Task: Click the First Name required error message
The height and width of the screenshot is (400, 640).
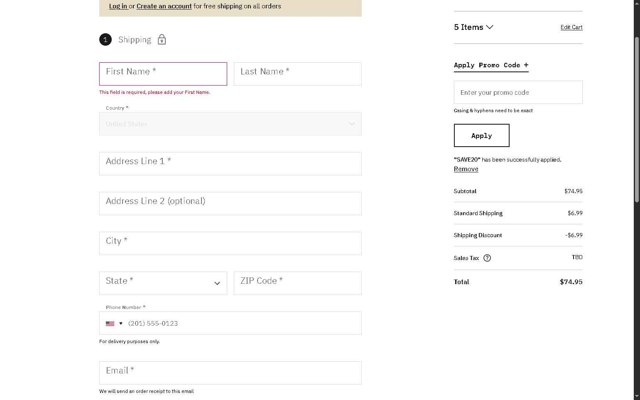Action: tap(155, 92)
